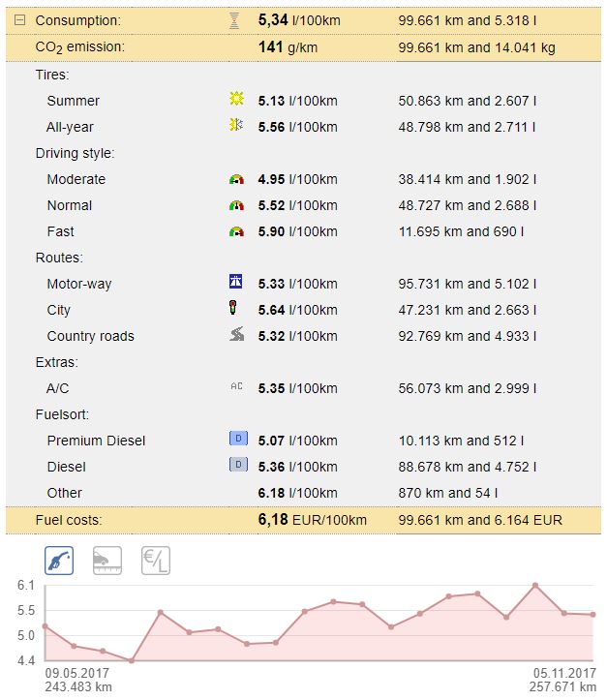Screen dimensions: 607x700
Task: Click the Summer tires sun icon
Action: coord(236,100)
